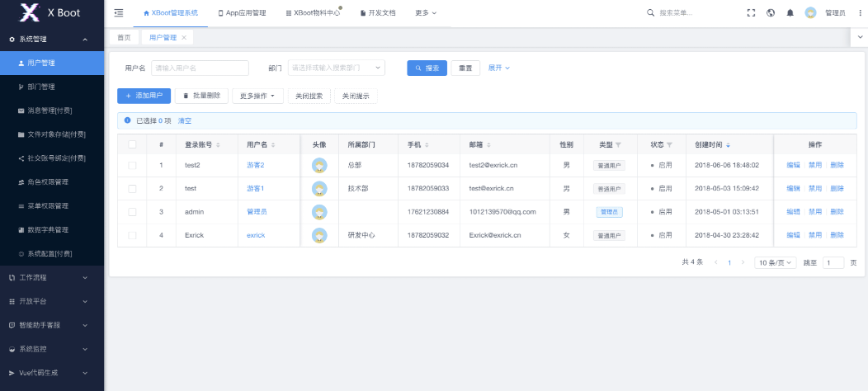Switch to App应用管理 top menu
The height and width of the screenshot is (391, 868).
(x=242, y=12)
